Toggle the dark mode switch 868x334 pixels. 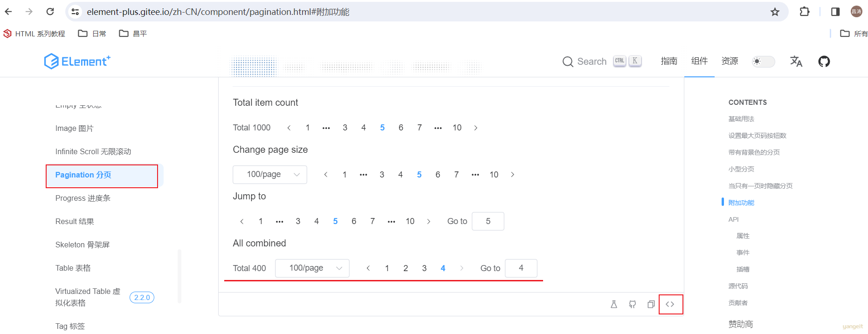coord(764,61)
